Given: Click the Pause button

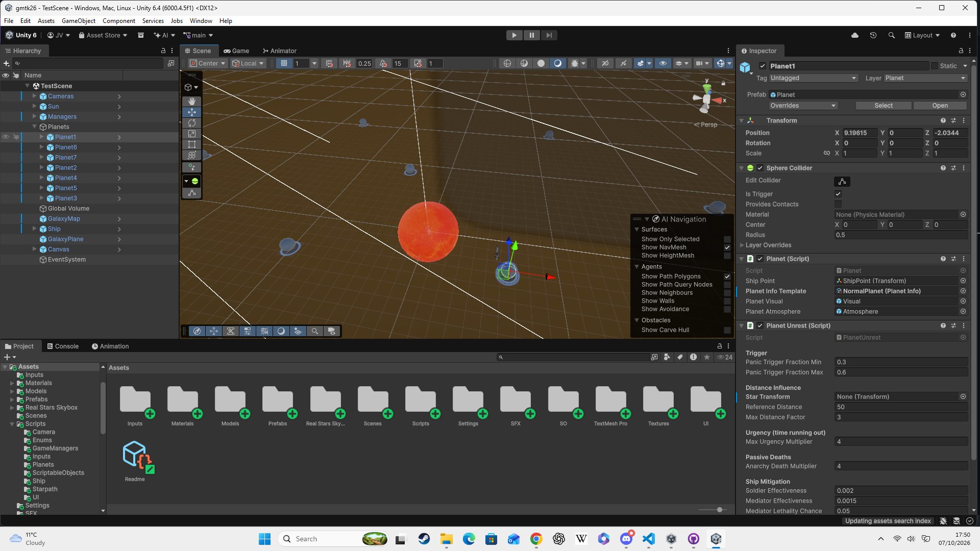Looking at the screenshot, I should [x=532, y=35].
